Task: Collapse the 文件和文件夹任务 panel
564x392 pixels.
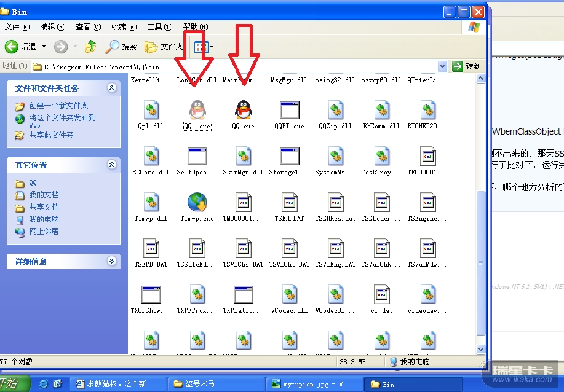Action: tap(112, 88)
